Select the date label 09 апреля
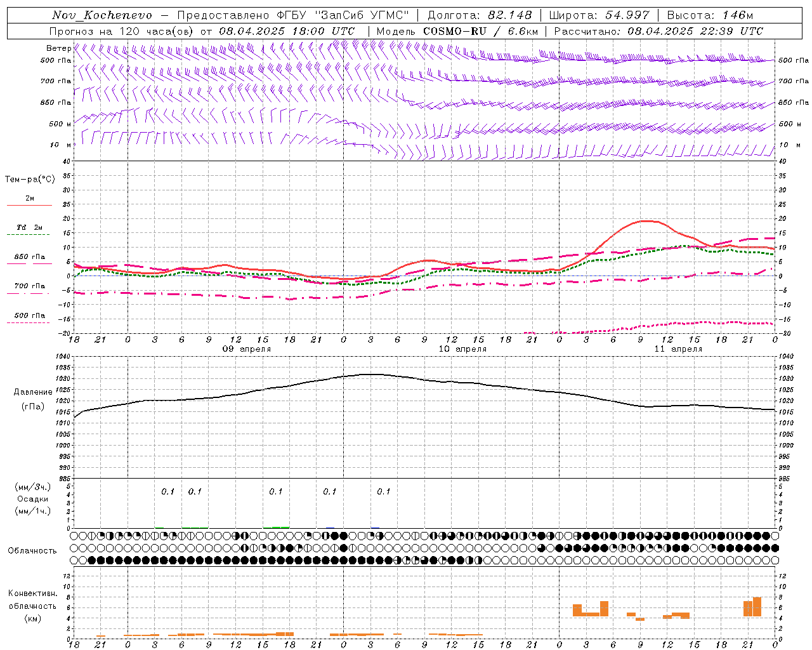The height and width of the screenshot is (650, 812). 246,349
